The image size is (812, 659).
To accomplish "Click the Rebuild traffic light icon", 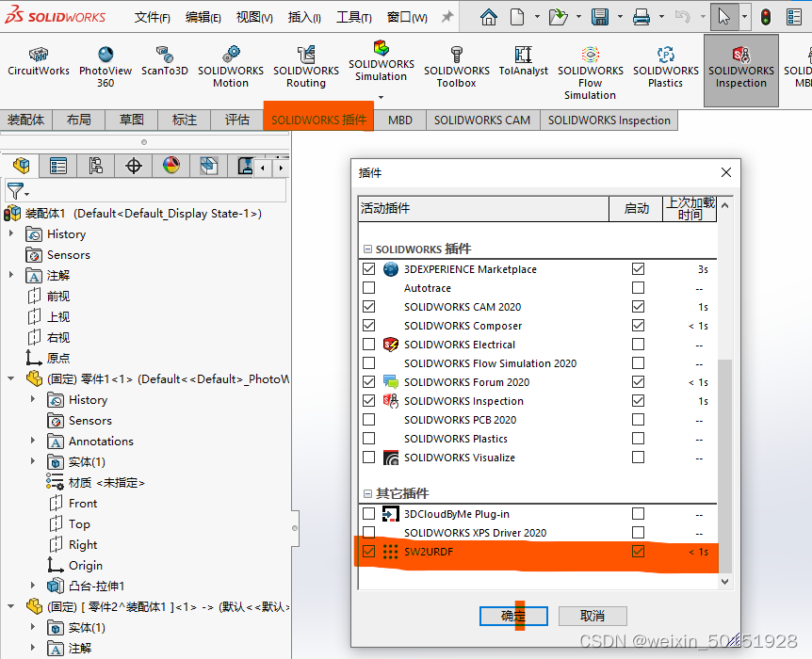I will 766,17.
